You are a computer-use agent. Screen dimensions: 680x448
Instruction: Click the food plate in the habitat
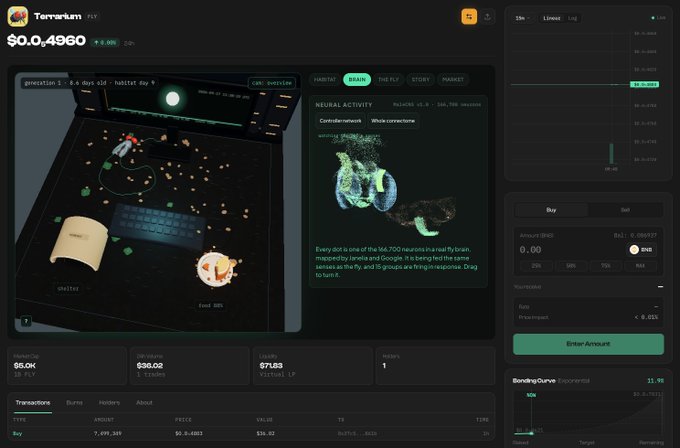pos(216,268)
